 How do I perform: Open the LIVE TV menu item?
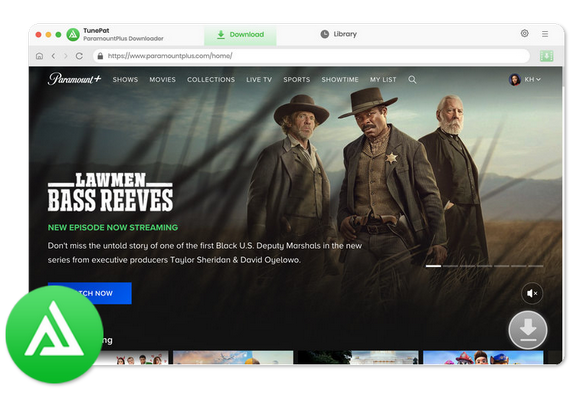(259, 80)
